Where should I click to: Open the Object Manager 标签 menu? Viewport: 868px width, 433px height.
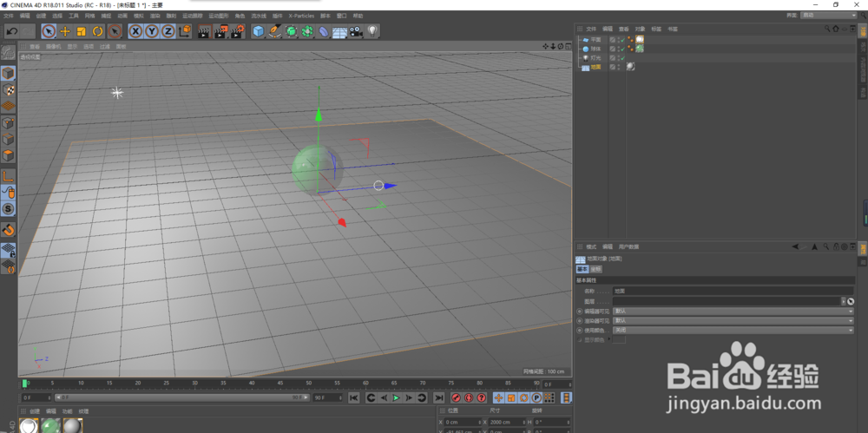tap(656, 29)
